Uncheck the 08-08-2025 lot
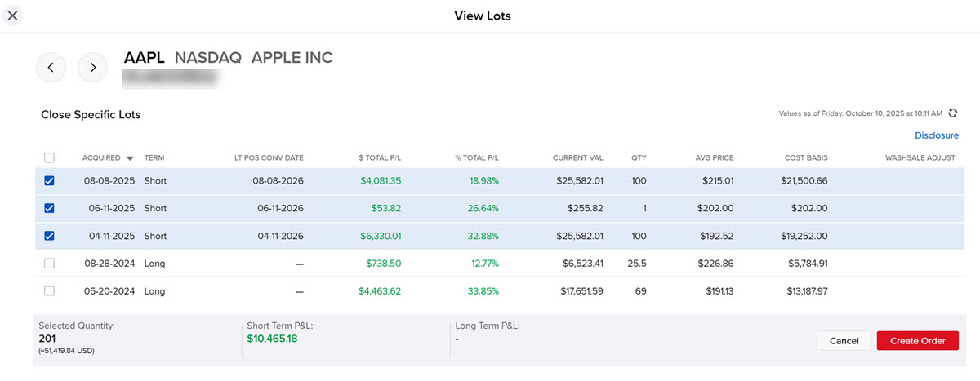Screen dimensions: 980x381 point(49,181)
